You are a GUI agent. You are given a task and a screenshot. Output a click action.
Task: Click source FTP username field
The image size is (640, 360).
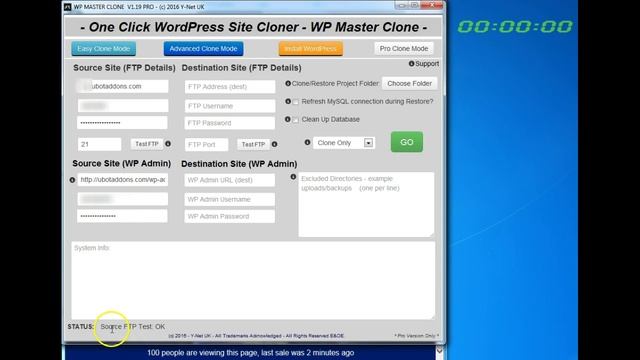[x=123, y=106]
